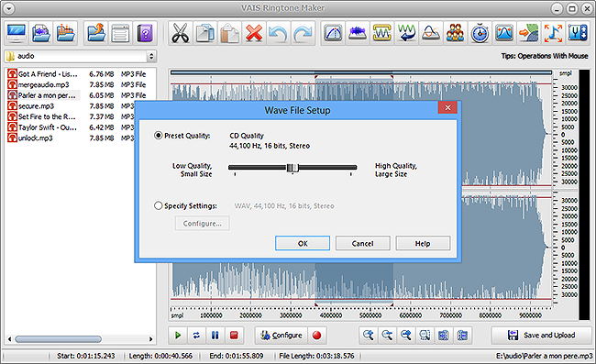Click the Start: 0:01:15.243 status field

pos(86,356)
